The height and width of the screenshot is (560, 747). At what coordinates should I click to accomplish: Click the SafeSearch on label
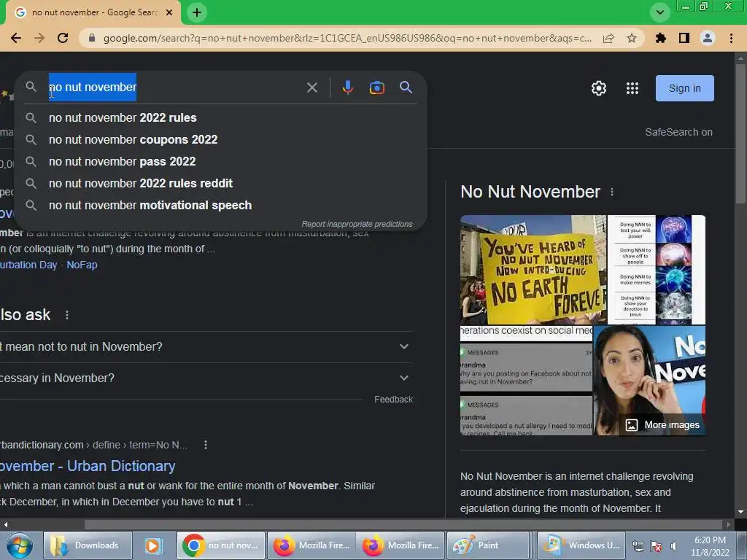678,133
